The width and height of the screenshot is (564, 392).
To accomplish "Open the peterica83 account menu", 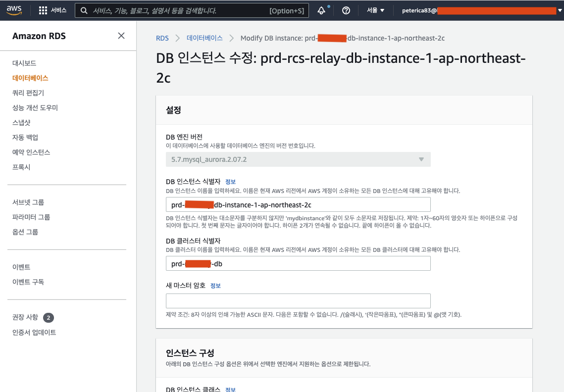I will click(x=482, y=10).
